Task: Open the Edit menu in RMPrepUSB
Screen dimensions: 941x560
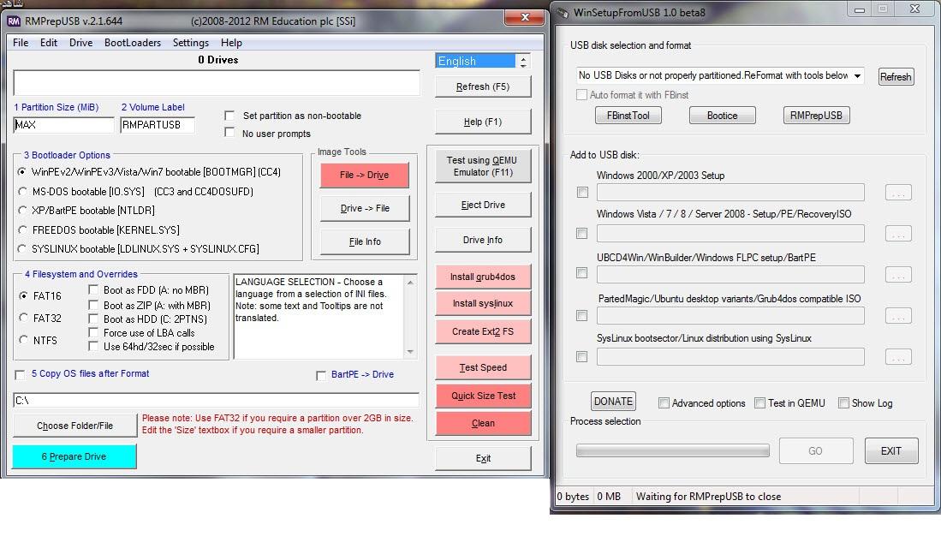Action: [x=49, y=43]
